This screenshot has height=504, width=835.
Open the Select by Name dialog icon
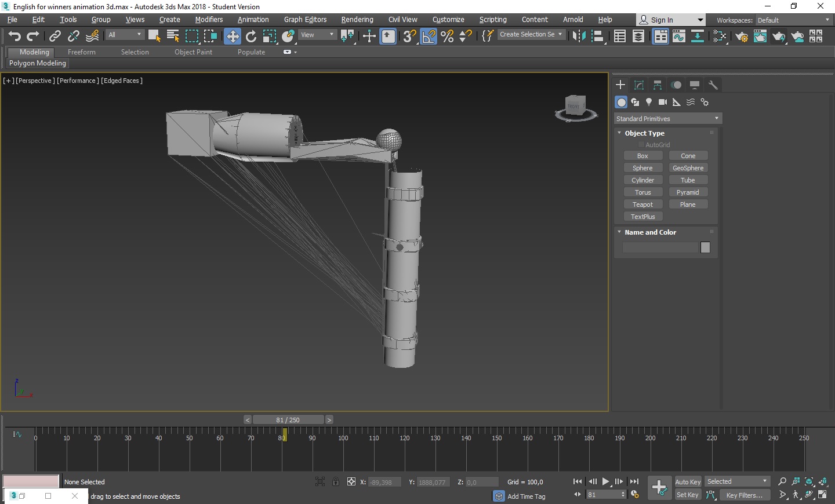pyautogui.click(x=173, y=36)
